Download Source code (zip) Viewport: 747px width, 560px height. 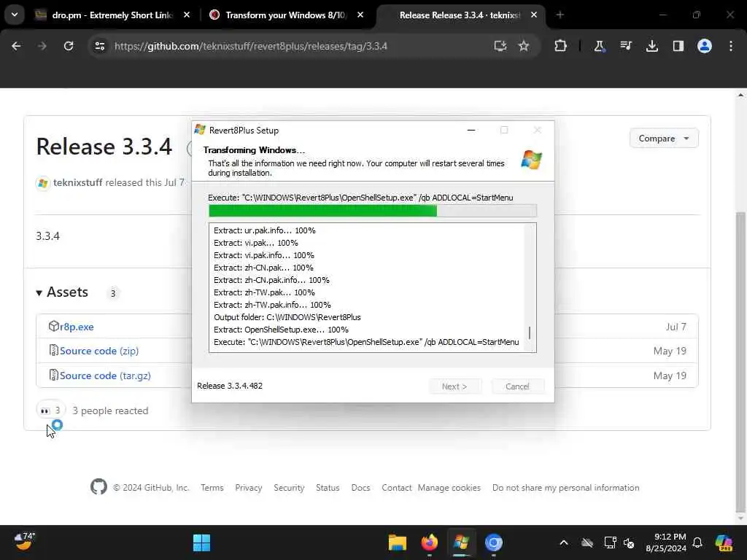(x=99, y=351)
